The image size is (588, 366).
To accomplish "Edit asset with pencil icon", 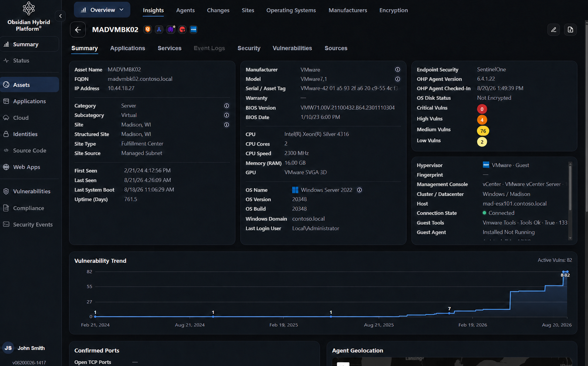I will click(553, 30).
